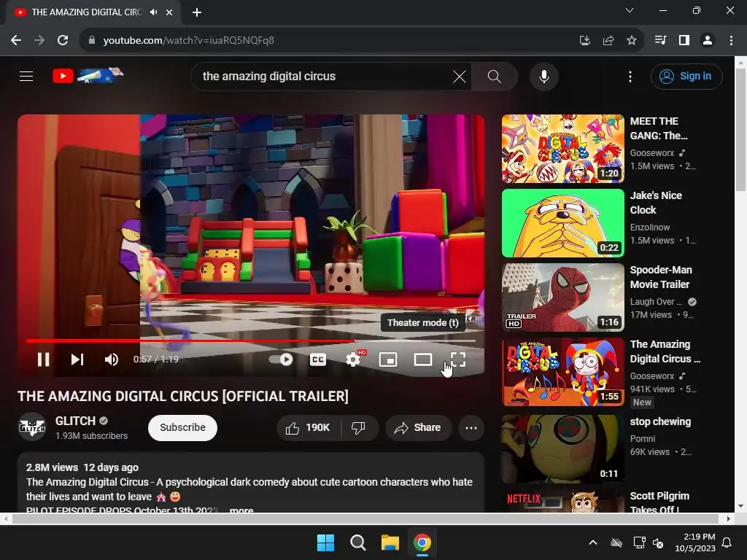Open the MEET THE GANG video thumbnail
Viewport: 747px width, 560px height.
(562, 149)
